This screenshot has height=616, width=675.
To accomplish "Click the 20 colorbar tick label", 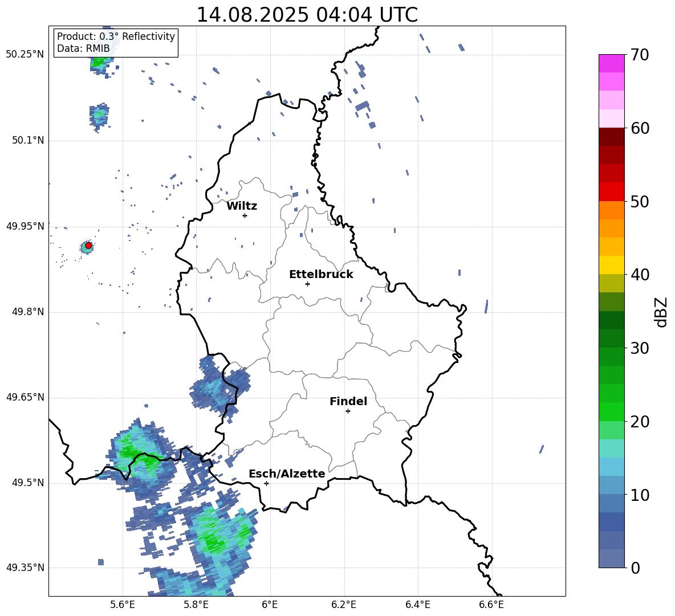I will (640, 421).
